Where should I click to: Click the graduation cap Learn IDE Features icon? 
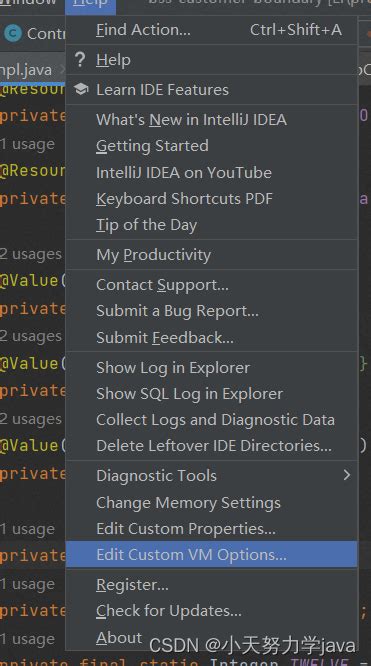pyautogui.click(x=80, y=89)
